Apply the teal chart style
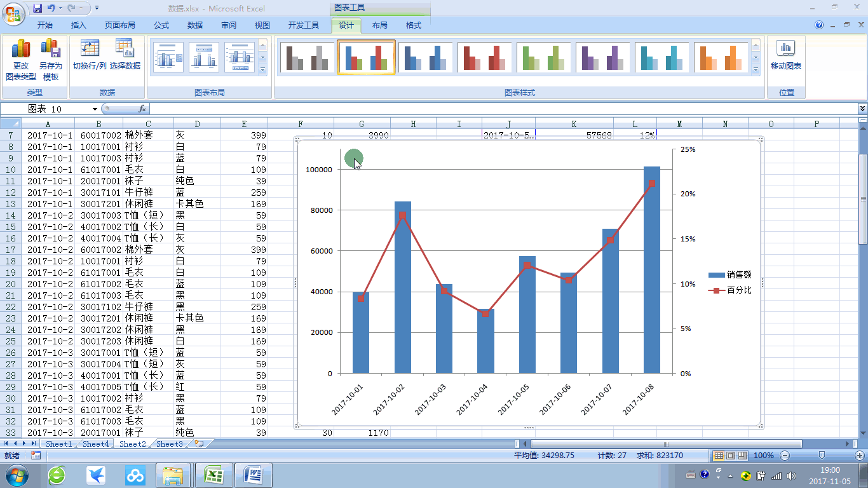Screen dimensions: 868x488 pos(661,57)
